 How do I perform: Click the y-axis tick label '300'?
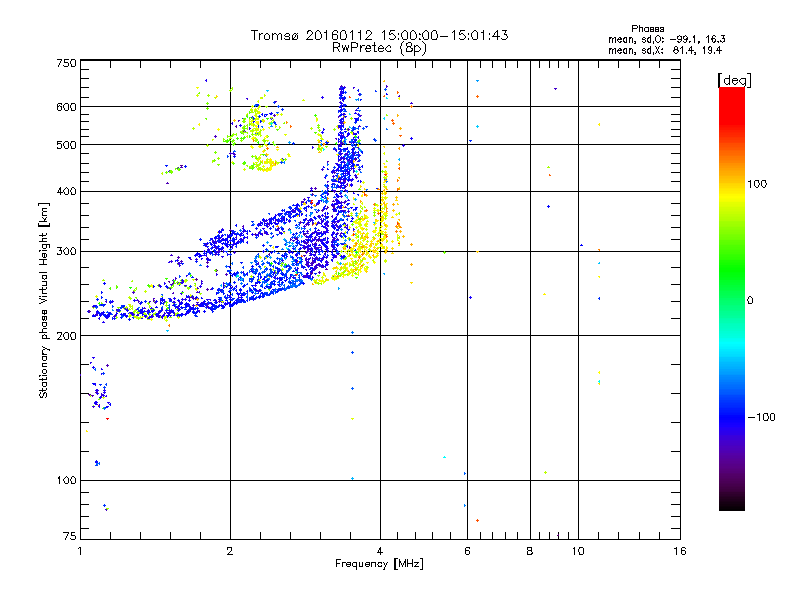66,251
